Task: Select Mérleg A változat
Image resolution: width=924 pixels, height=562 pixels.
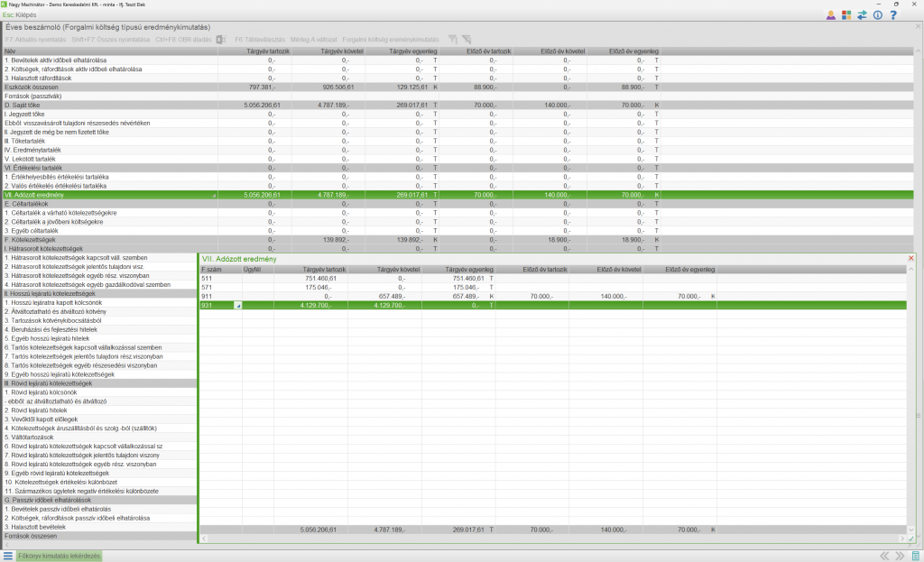Action: [313, 40]
